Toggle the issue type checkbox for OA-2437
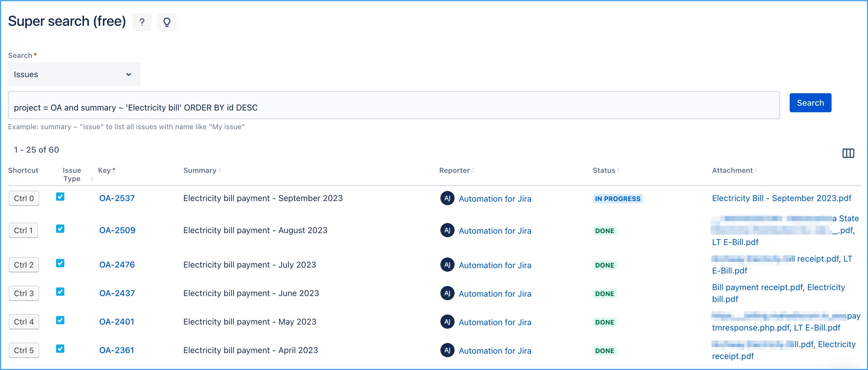The height and width of the screenshot is (370, 868). (60, 292)
